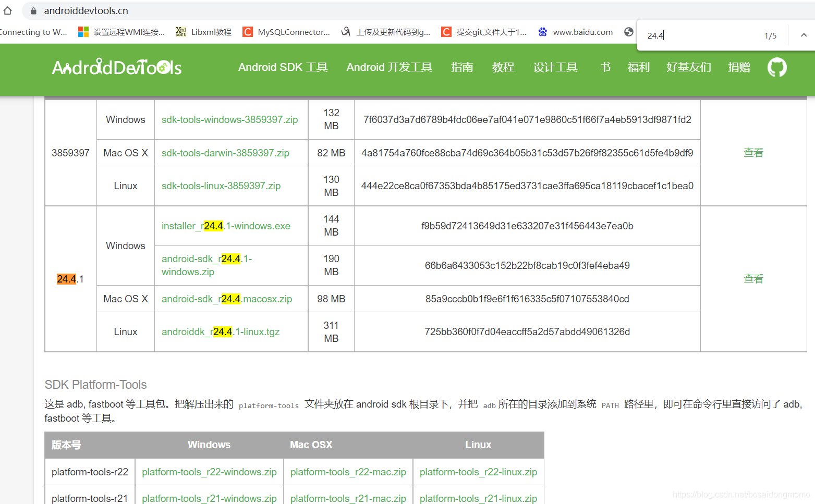
Task: Open the Android 开发工具 menu
Action: pos(390,67)
